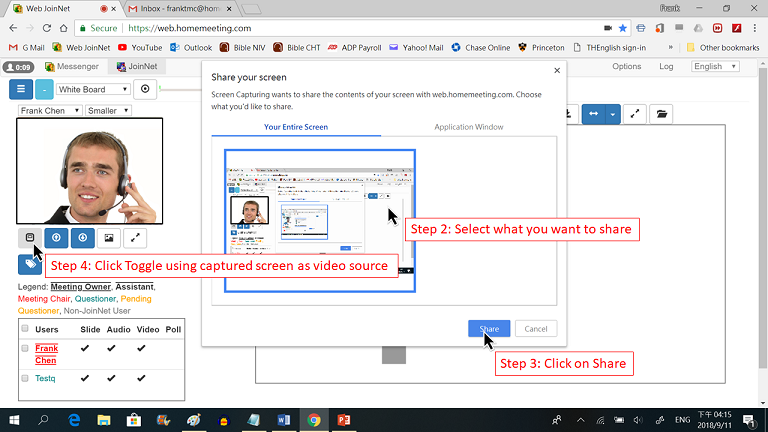Toggle the select-all checkbox beside Users
This screenshot has width=768, height=432.
tap(25, 328)
